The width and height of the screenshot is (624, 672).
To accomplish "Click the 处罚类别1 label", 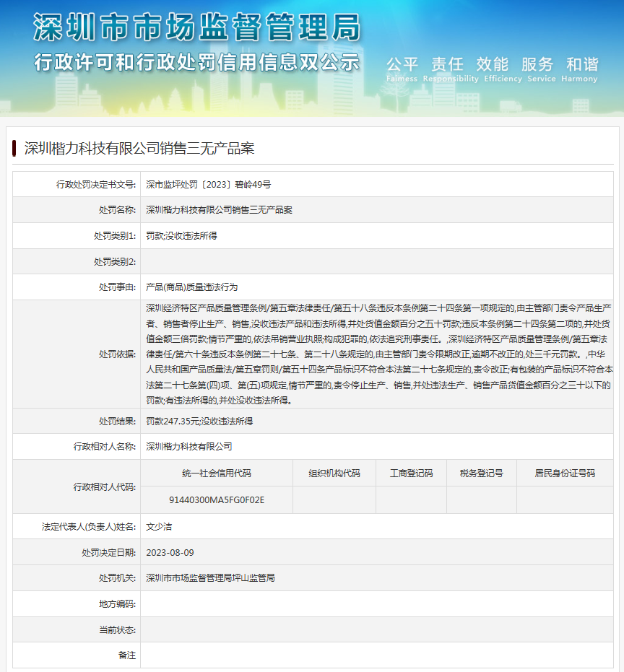I will pos(115,236).
